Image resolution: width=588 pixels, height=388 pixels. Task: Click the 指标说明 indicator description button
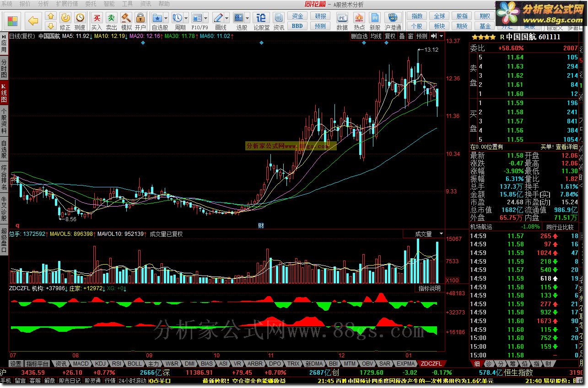coord(430,288)
